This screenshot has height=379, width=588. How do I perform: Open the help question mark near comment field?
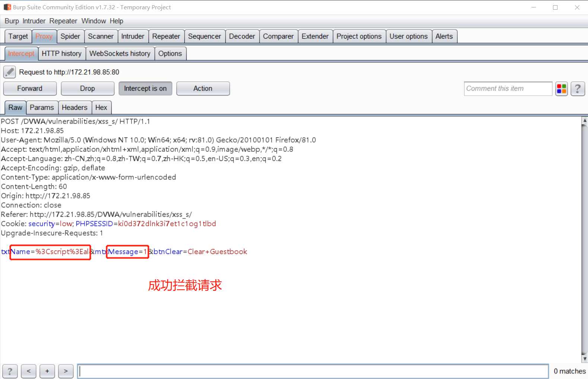point(578,89)
